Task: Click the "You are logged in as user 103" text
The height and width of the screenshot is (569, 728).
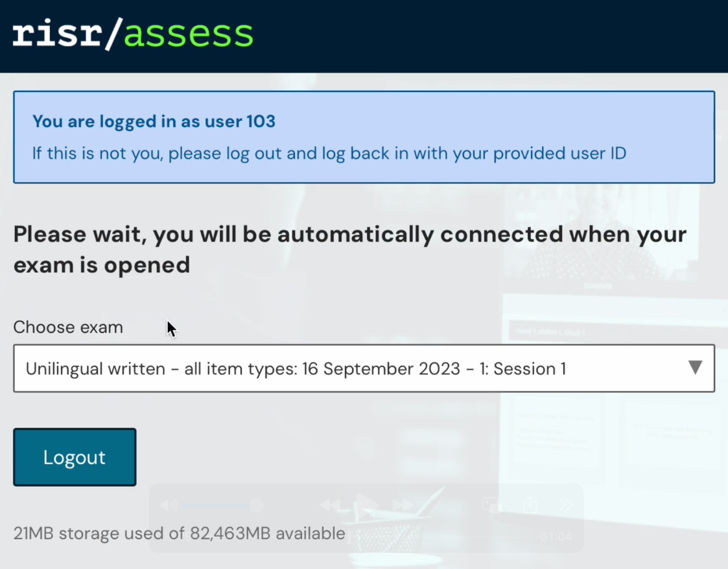Action: 154,121
